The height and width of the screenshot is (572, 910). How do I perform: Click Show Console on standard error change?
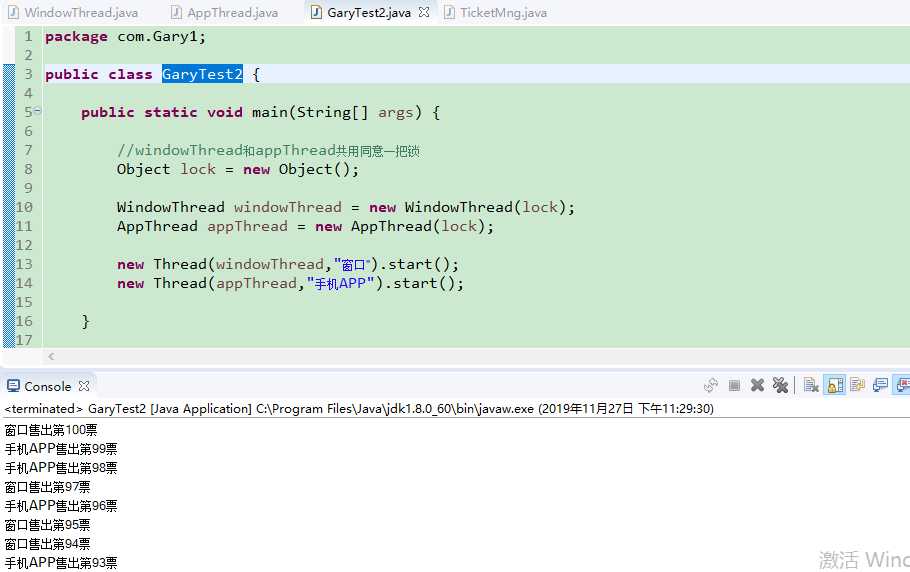point(902,385)
